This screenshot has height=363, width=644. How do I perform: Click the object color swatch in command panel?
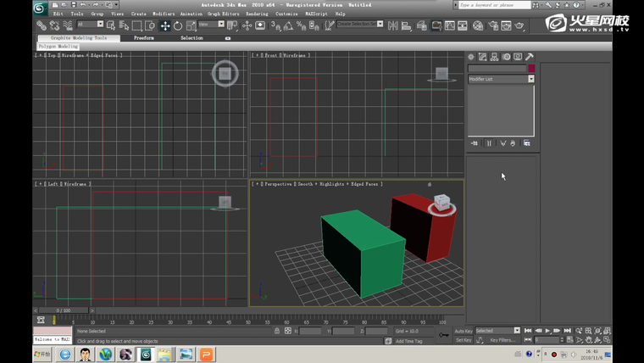coord(531,69)
